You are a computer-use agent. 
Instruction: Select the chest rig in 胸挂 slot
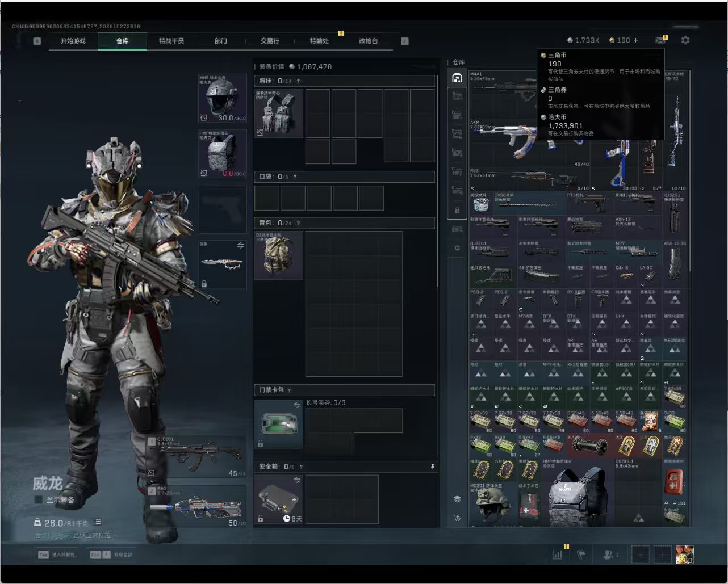point(279,113)
